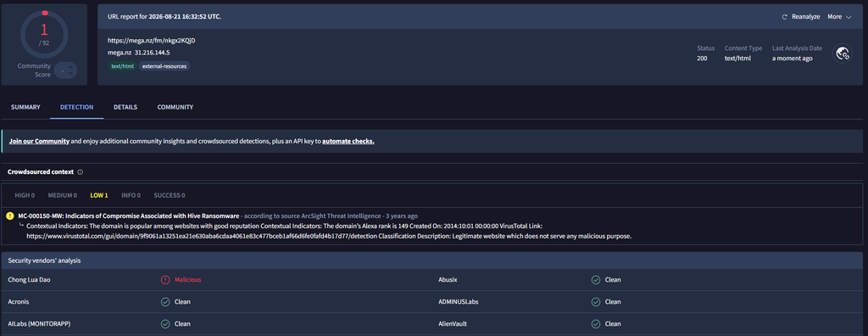Click the Clean checkmark icon for ADMINUSLabs
Viewport: 868px width, 336px height.
tap(596, 302)
